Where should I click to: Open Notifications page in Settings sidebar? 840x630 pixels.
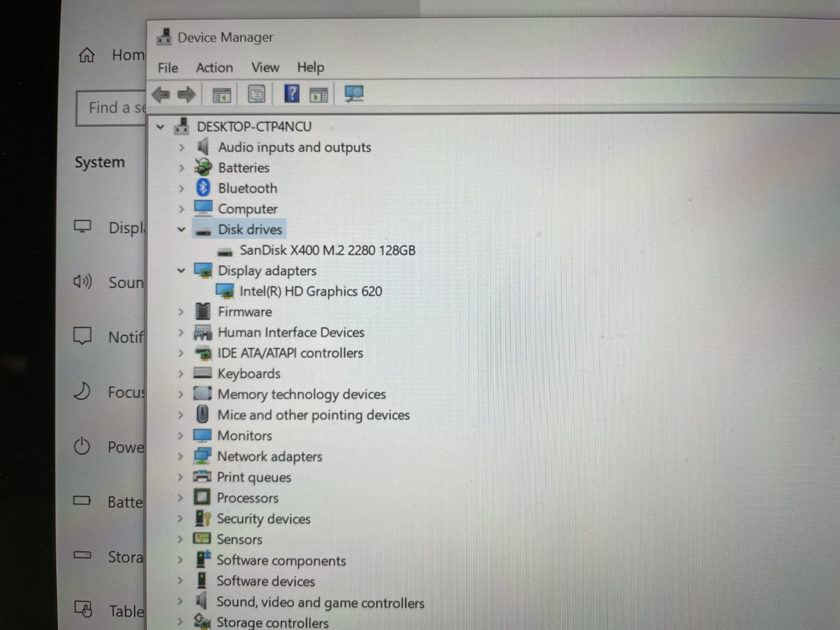(109, 337)
